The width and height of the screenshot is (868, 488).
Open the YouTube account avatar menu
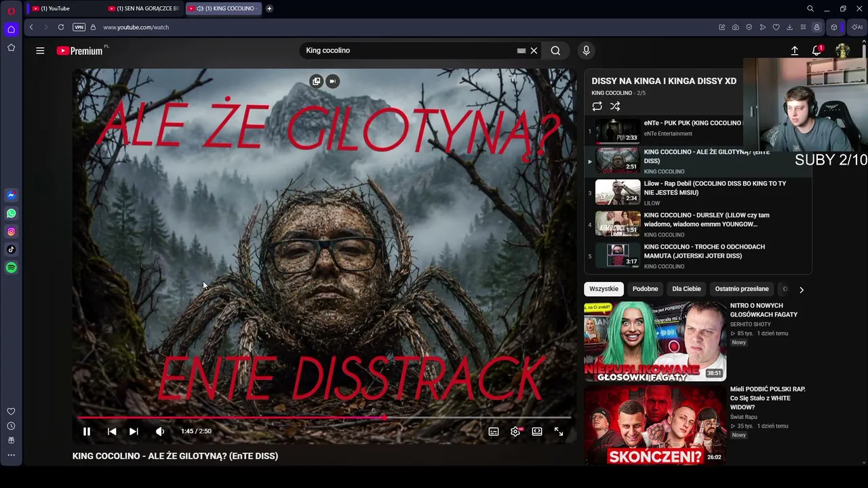842,51
